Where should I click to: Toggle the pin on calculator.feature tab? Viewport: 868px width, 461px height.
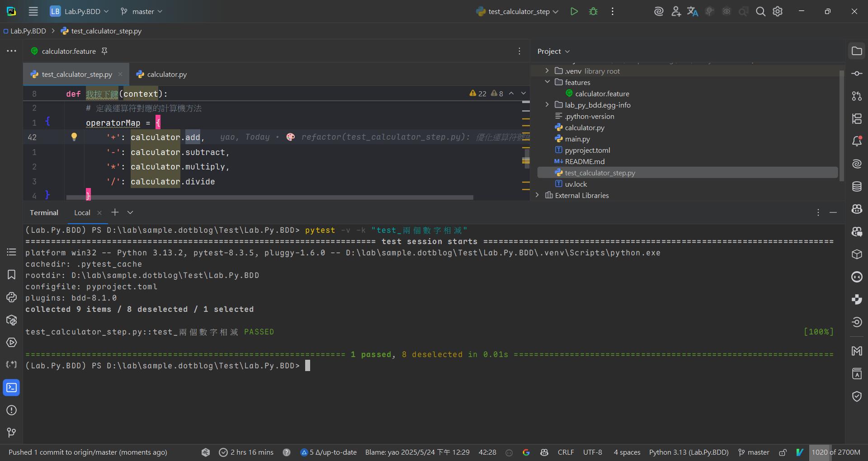point(104,51)
